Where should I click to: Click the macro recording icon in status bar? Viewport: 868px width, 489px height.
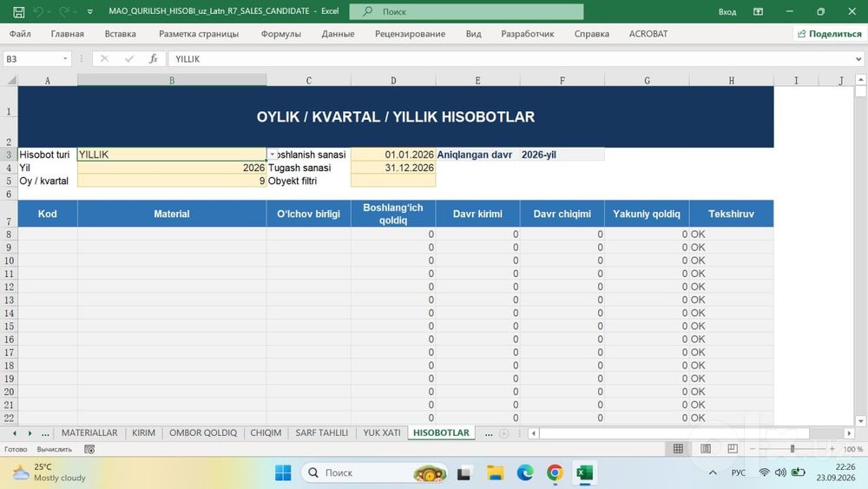[x=89, y=450]
